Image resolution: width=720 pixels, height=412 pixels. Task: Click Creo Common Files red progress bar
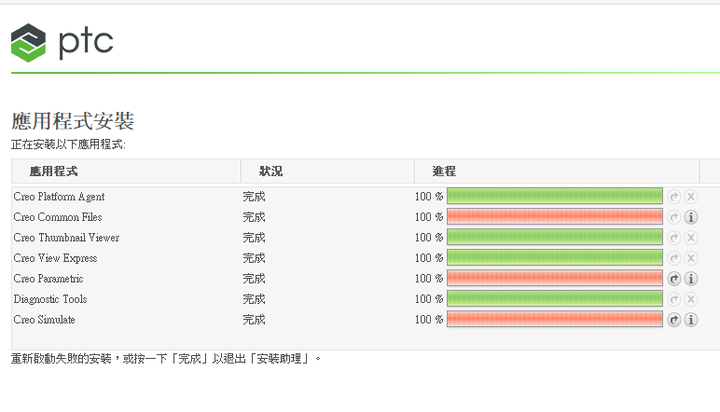coord(555,217)
